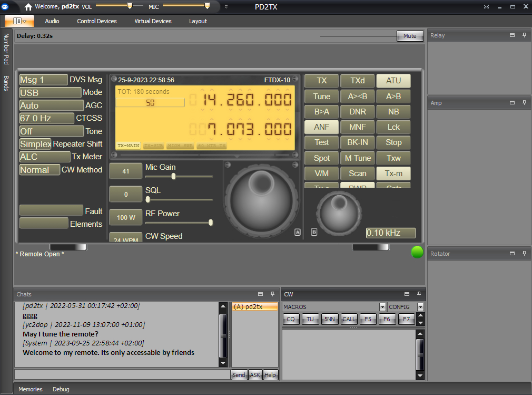This screenshot has width=532, height=395.
Task: Open the Control Devices menu
Action: [x=97, y=21]
